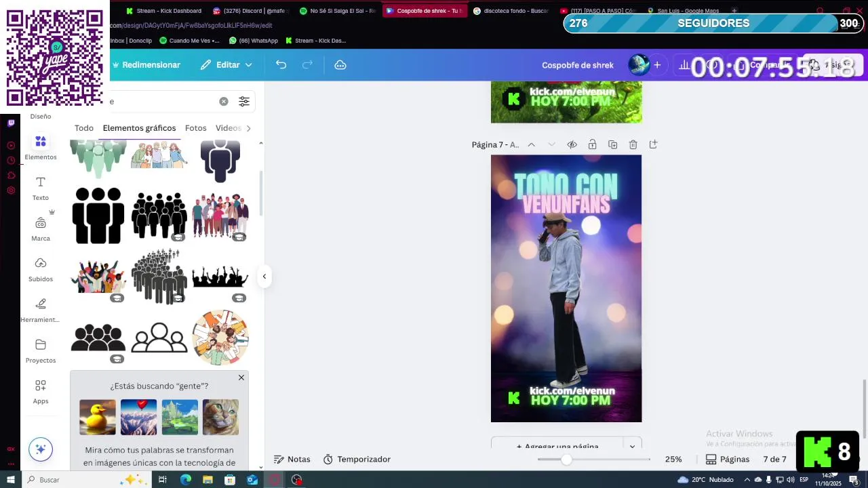The height and width of the screenshot is (488, 868).
Task: Click the 25% zoom level
Action: [x=673, y=459]
